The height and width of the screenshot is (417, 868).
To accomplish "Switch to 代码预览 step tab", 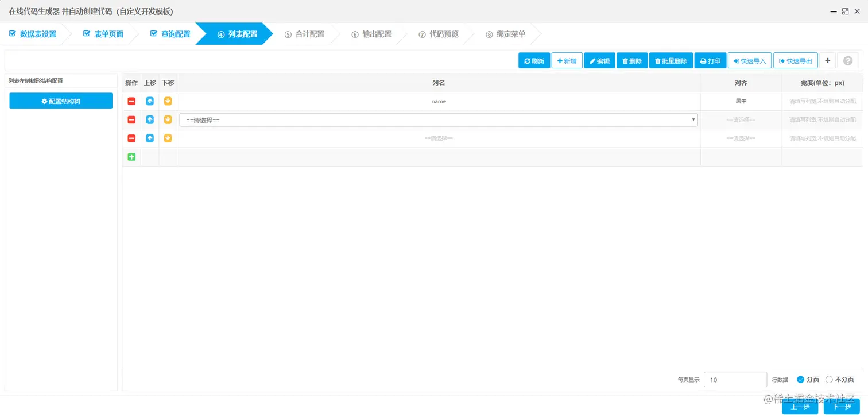I will (x=439, y=34).
